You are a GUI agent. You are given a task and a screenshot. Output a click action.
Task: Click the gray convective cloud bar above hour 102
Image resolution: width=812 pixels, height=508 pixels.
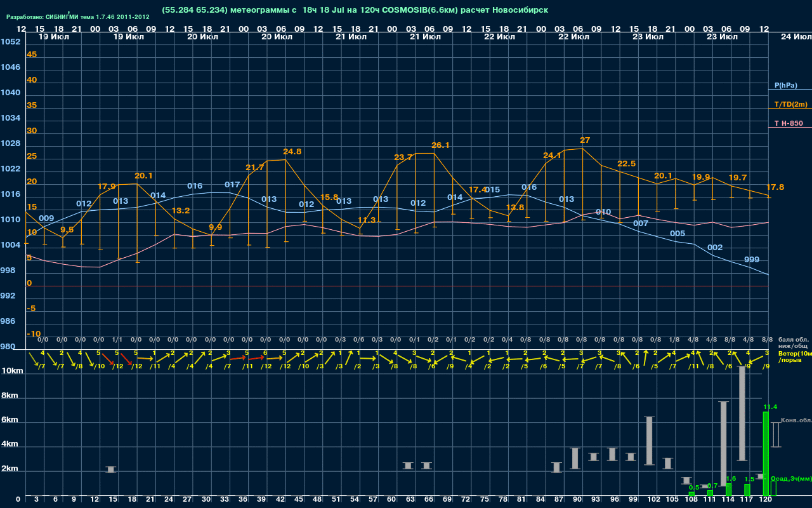coord(649,441)
